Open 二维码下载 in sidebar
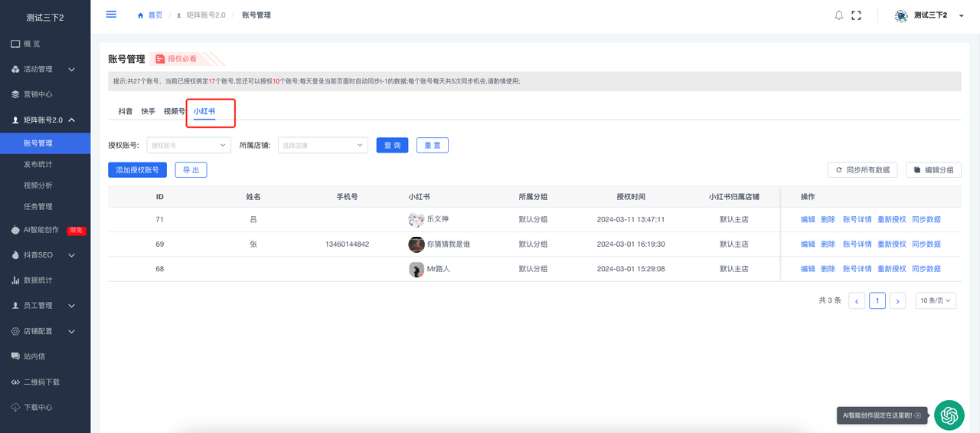This screenshot has height=433, width=980. (41, 382)
